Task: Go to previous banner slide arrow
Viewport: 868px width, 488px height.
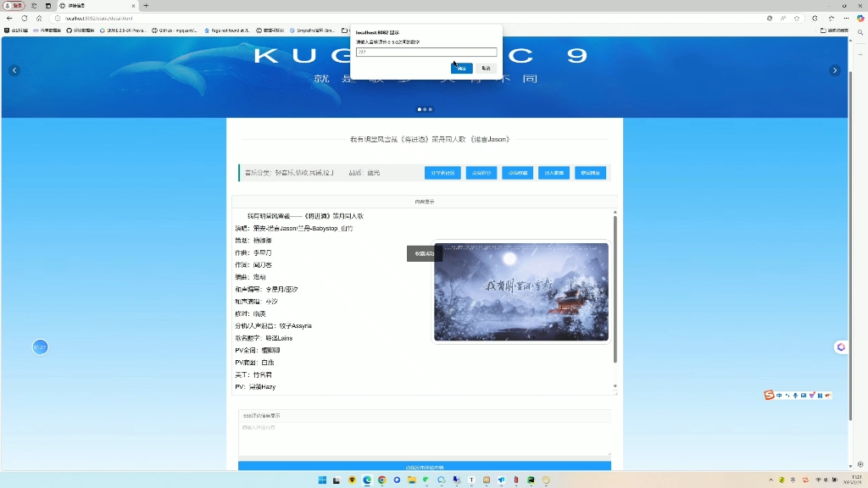Action: click(x=14, y=70)
